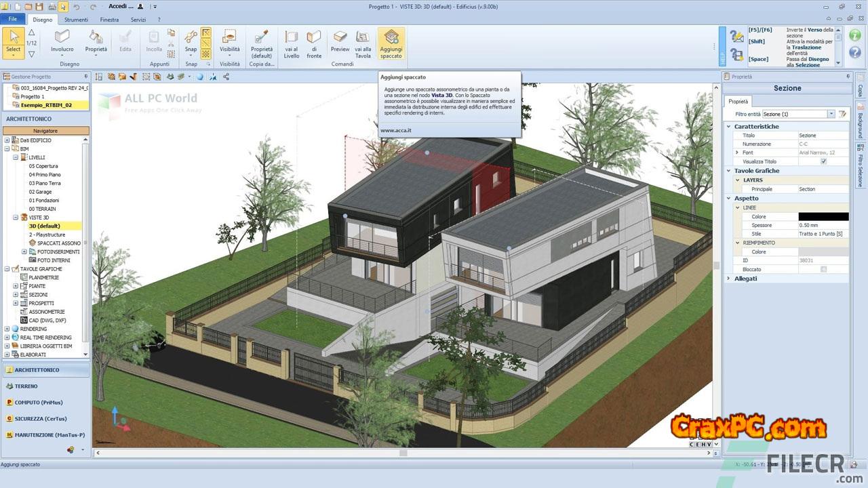
Task: Click the blue sphere icon in view toolbar
Action: click(x=200, y=77)
